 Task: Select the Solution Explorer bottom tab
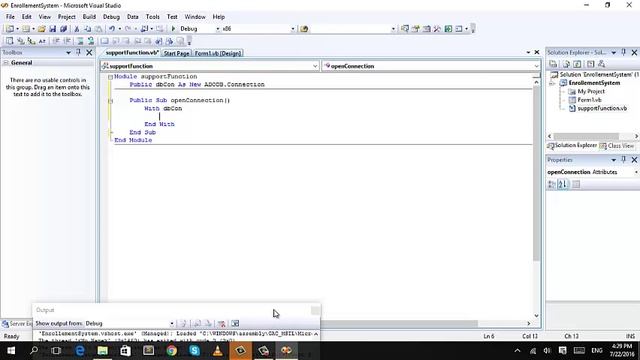(572, 146)
